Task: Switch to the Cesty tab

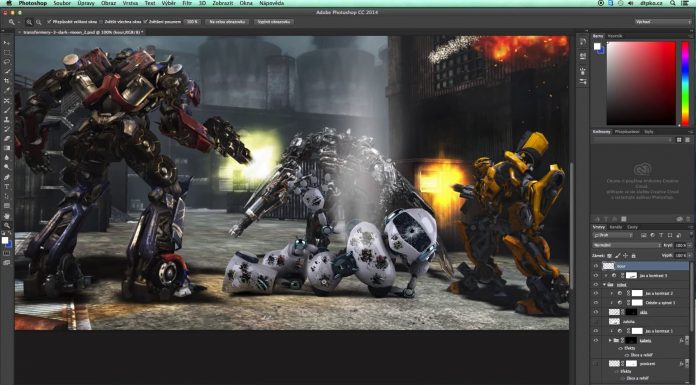Action: coord(632,227)
